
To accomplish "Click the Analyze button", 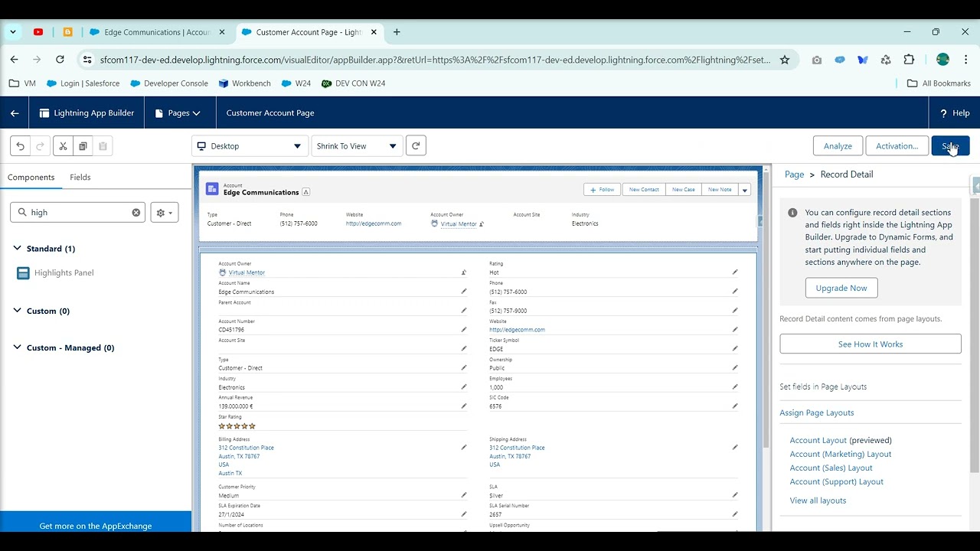I will coord(838,146).
